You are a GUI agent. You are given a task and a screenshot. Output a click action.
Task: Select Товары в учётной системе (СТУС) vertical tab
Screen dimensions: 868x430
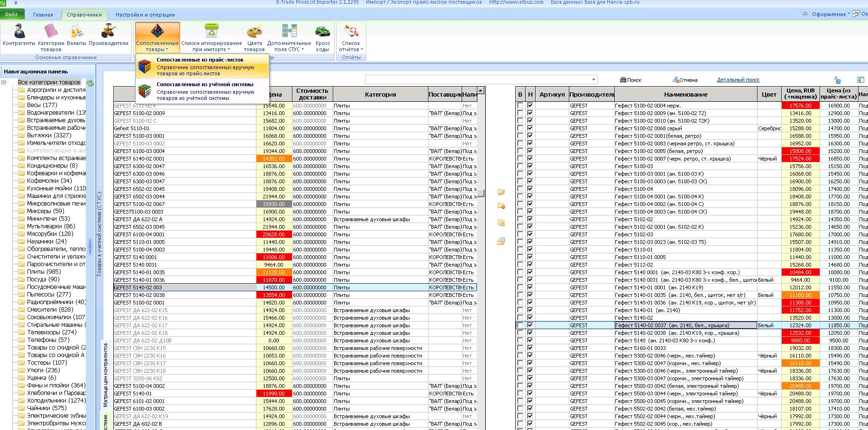pyautogui.click(x=99, y=233)
